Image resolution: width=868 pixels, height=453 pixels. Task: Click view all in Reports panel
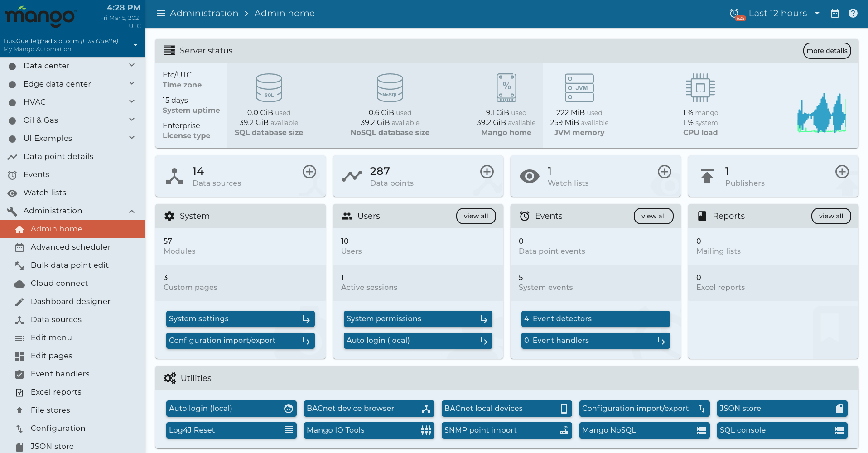coord(831,216)
